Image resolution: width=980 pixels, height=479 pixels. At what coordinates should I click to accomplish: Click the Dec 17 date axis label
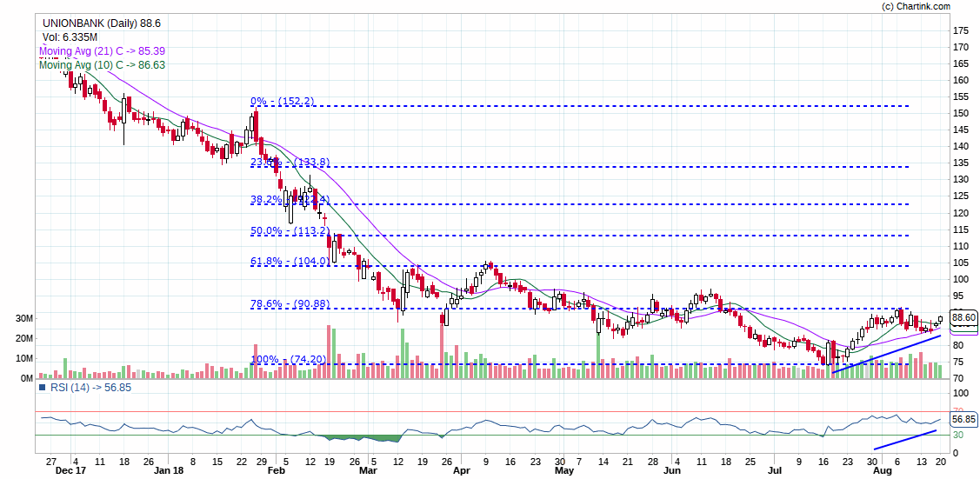point(70,469)
